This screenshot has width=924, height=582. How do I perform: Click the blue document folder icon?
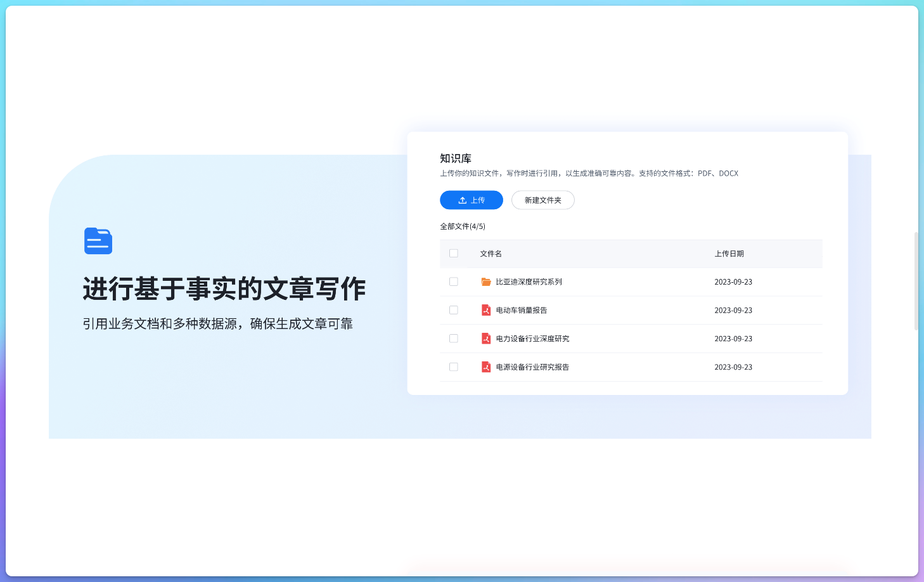98,241
